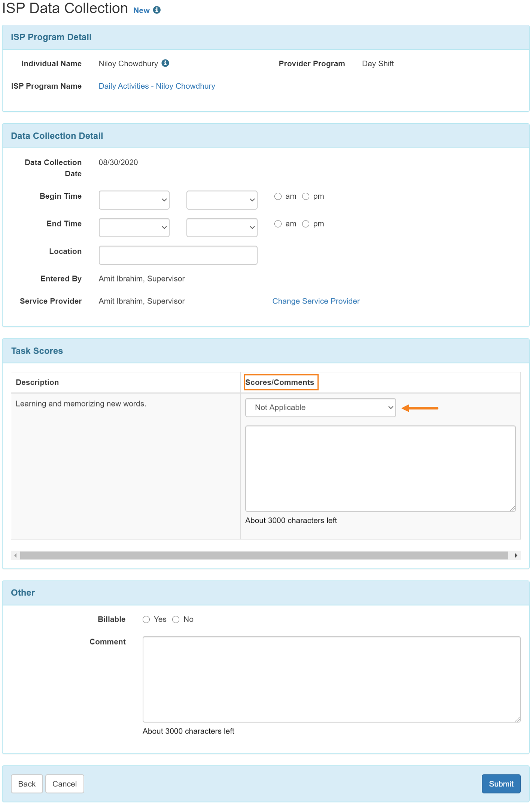Screen dimensions: 532x804
Task: Click the Cancel button
Action: click(64, 784)
